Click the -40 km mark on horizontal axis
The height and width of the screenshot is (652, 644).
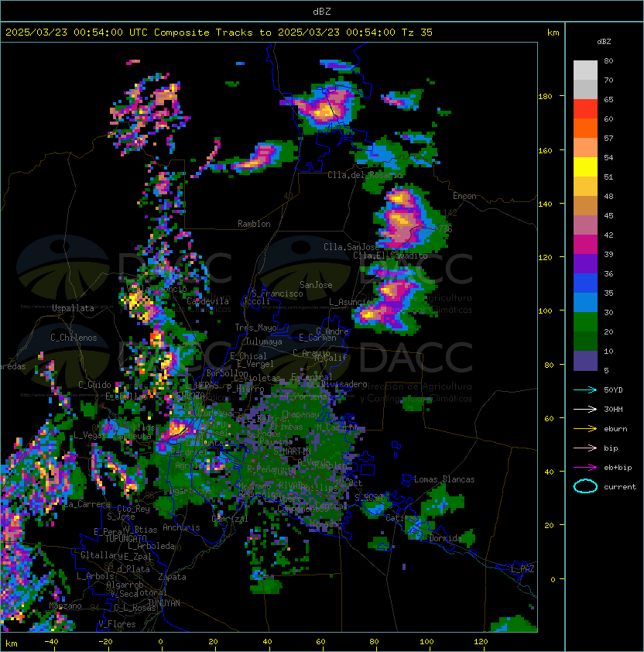[x=51, y=642]
